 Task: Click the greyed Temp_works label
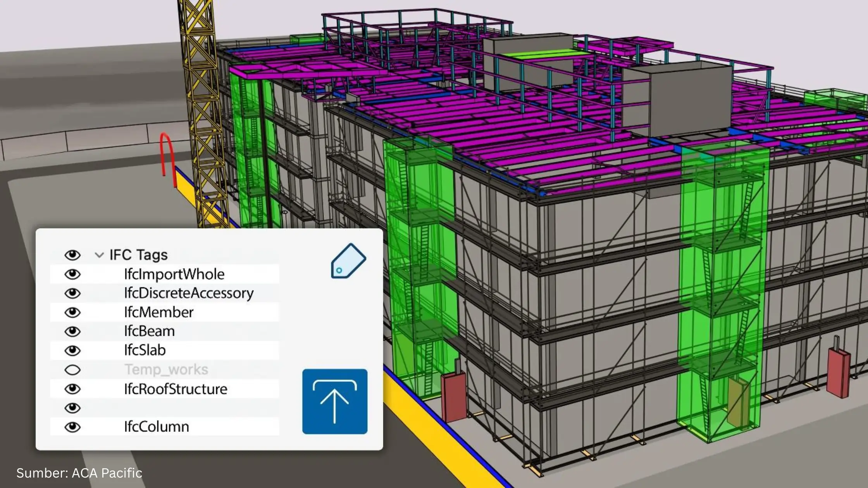(x=166, y=370)
